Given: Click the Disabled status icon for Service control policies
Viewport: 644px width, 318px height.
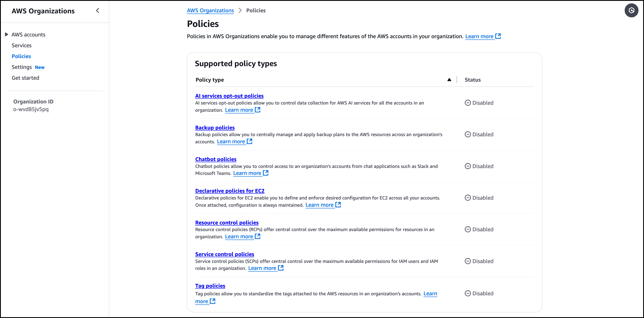Looking at the screenshot, I should 467,261.
